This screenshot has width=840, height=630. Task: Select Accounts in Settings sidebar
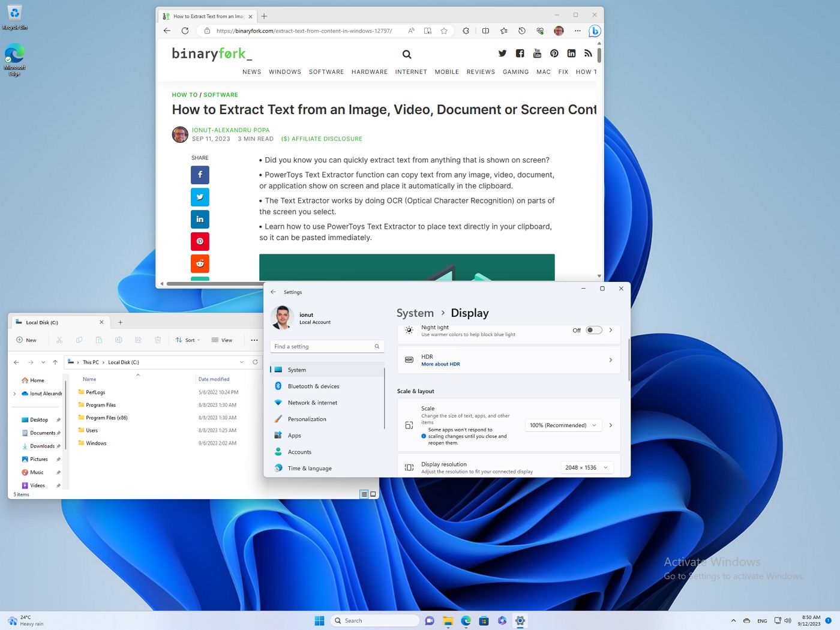(300, 452)
